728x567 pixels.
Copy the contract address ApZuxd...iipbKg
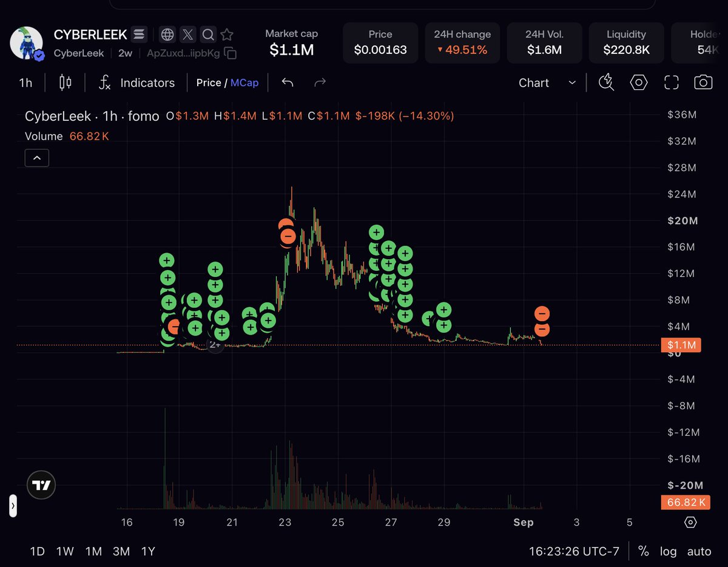point(231,53)
